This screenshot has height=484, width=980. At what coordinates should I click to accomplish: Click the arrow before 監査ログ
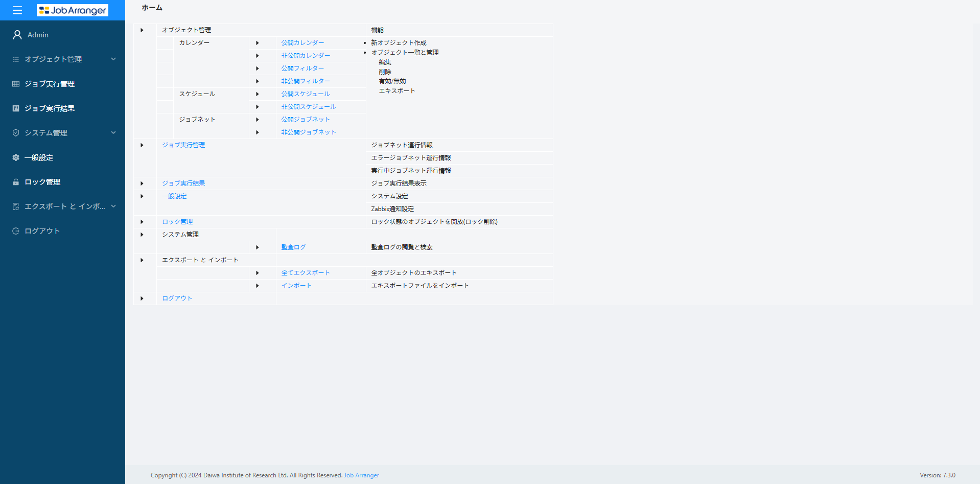point(258,247)
